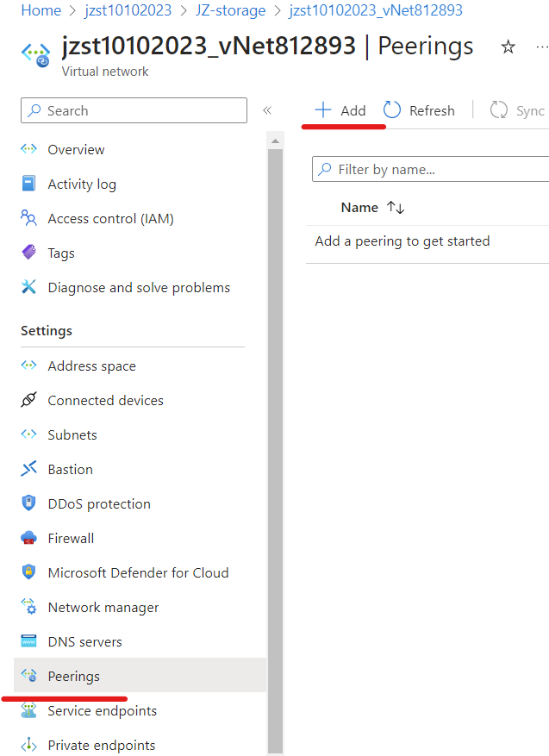
Task: Open jzst10102023_vNet812893 breadcrumb link
Action: point(376,10)
